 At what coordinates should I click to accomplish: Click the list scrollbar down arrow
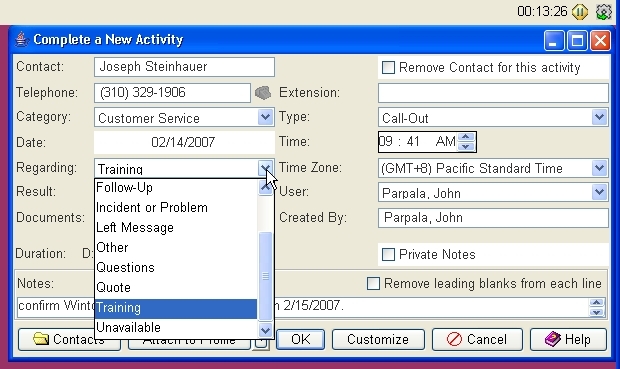pyautogui.click(x=265, y=330)
